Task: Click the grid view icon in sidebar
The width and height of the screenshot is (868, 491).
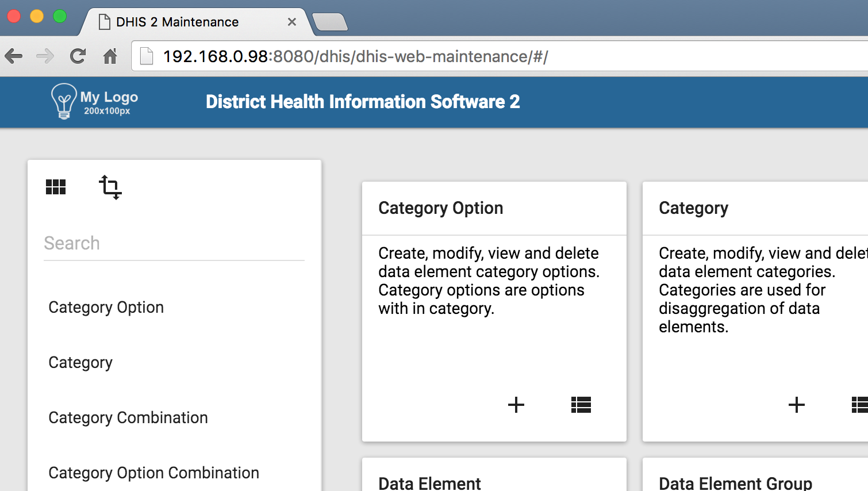Action: 56,187
